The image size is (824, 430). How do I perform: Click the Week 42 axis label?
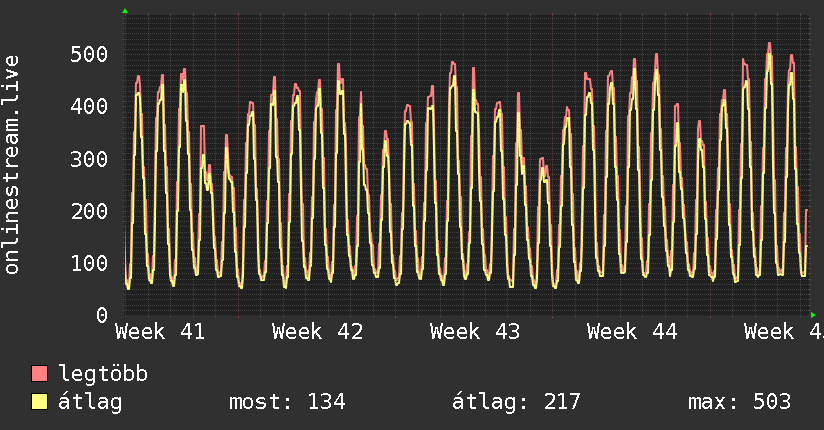point(317,332)
